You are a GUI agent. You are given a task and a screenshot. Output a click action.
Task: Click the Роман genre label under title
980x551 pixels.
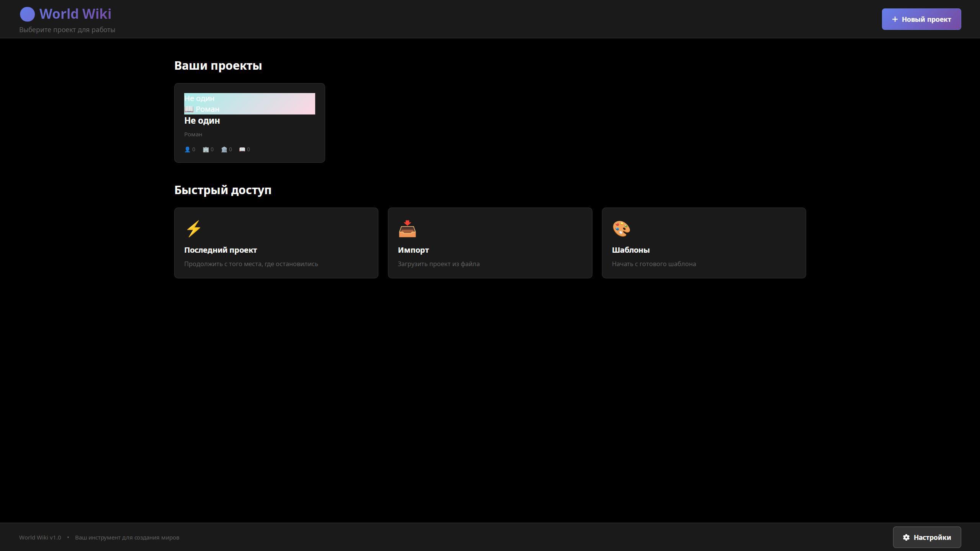tap(193, 134)
